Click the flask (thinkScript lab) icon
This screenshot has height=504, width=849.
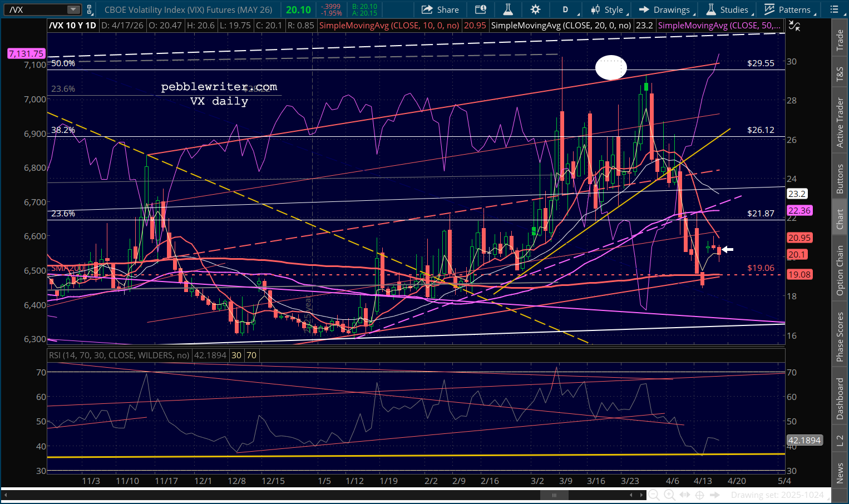[x=508, y=9]
